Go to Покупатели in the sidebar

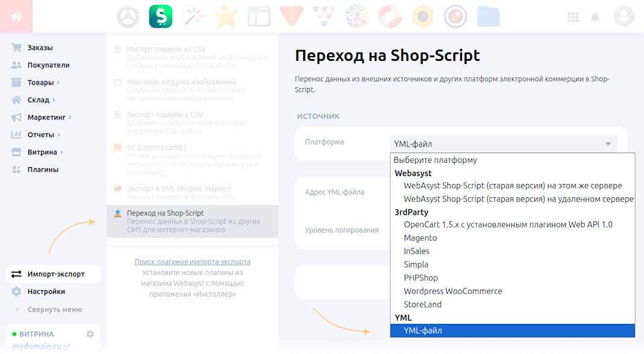(48, 65)
